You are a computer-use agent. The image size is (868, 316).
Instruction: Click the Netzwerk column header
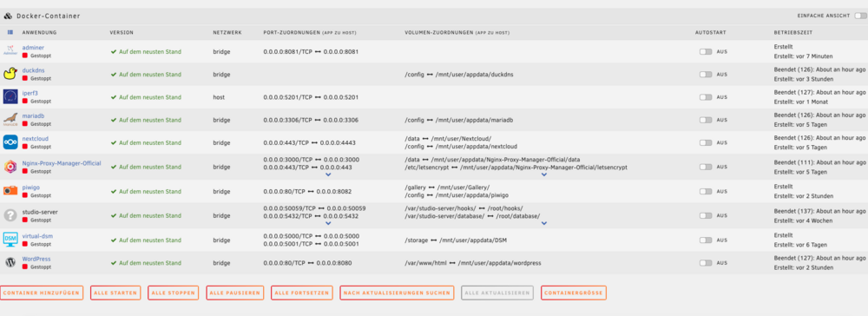coord(227,33)
